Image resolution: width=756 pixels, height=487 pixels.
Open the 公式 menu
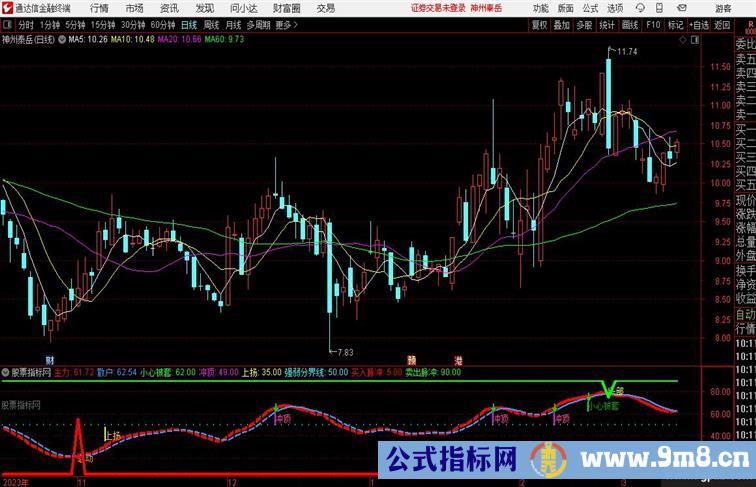590,8
